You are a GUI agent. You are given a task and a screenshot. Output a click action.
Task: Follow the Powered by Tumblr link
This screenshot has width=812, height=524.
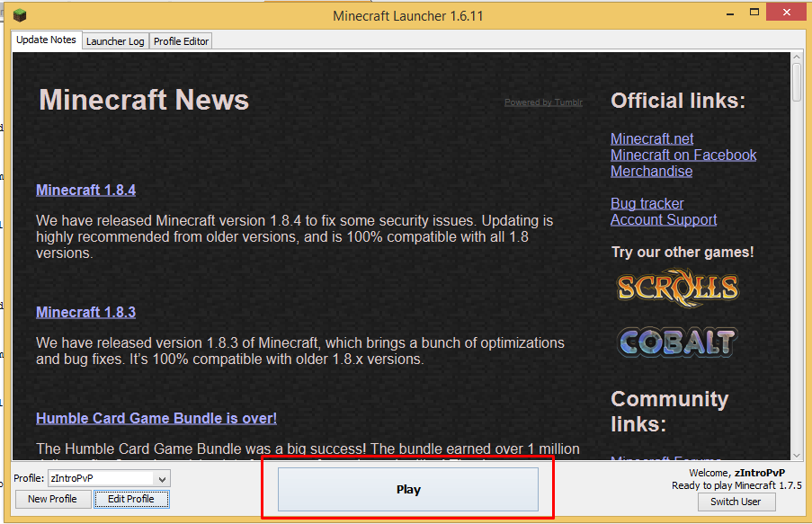544,102
